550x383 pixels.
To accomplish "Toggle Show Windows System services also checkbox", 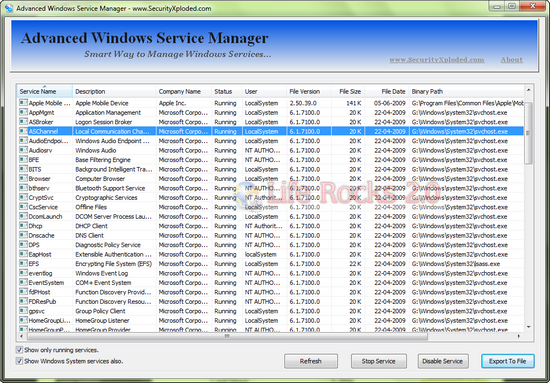I will pos(19,361).
